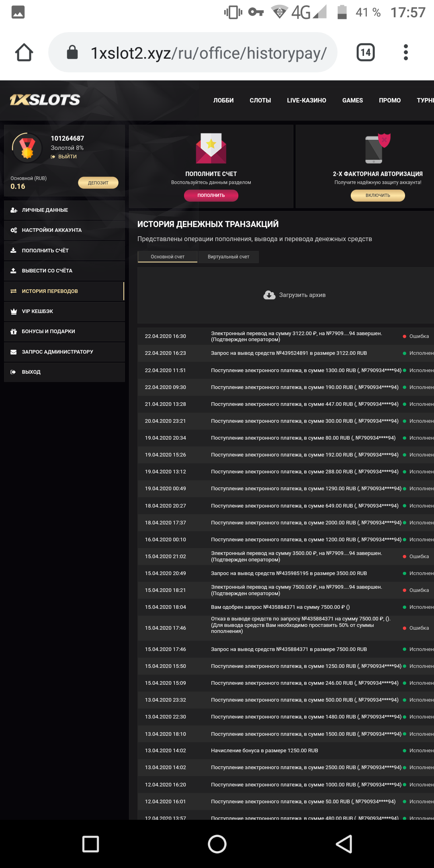Open Chrome's three-dot overflow menu

point(405,53)
